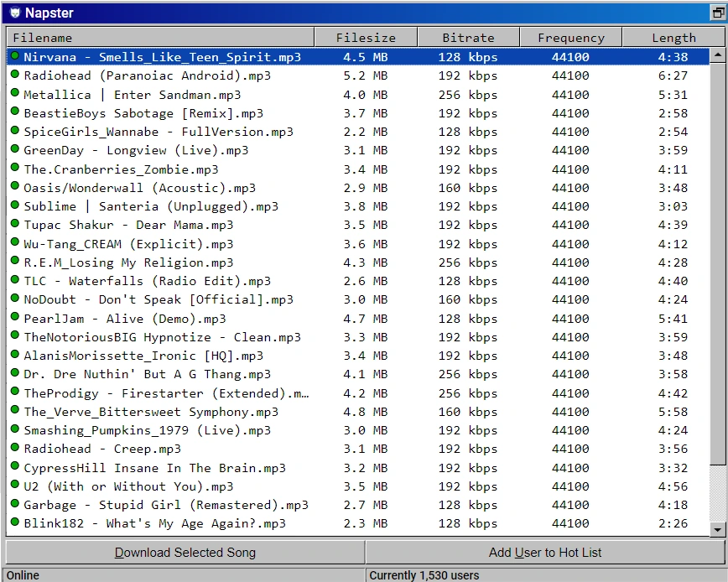Click green dot beside Oasis/Wonderwall
The image size is (728, 582).
coord(15,186)
